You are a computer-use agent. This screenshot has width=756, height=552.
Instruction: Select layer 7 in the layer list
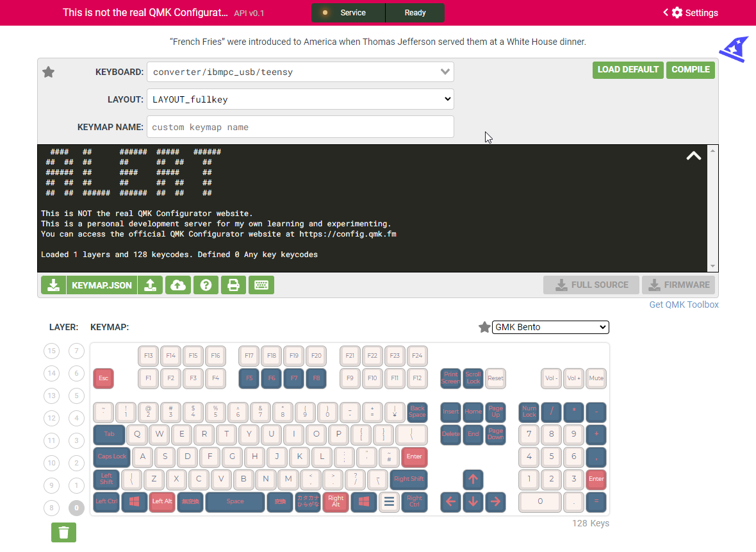point(76,351)
